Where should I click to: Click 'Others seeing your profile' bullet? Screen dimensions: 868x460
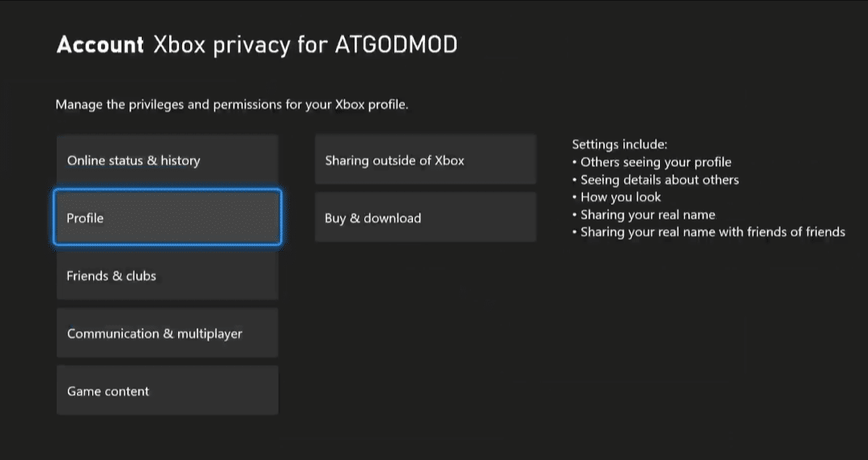(x=652, y=162)
